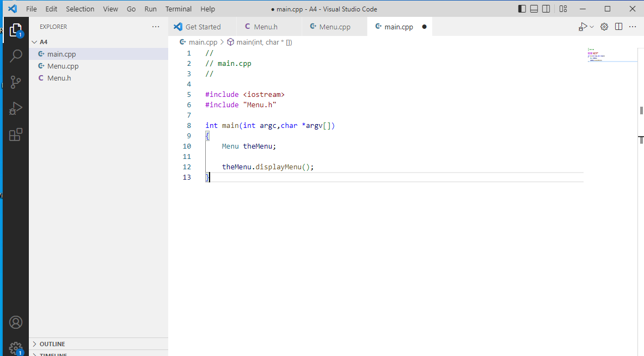This screenshot has height=356, width=644.
Task: Expand the Outline section
Action: 52,344
